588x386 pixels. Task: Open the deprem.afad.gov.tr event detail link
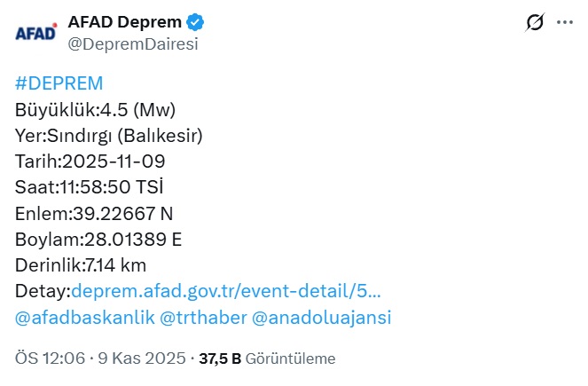(226, 291)
